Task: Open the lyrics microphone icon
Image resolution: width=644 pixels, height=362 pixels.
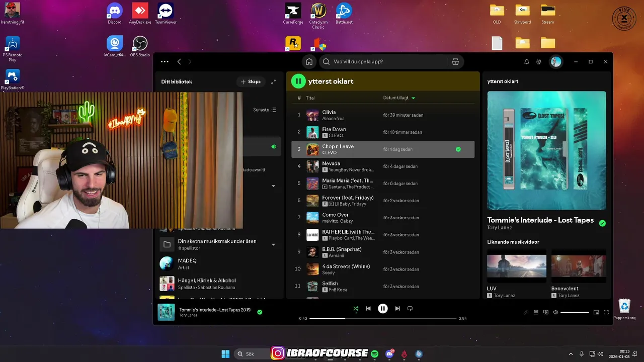Action: [x=526, y=312]
